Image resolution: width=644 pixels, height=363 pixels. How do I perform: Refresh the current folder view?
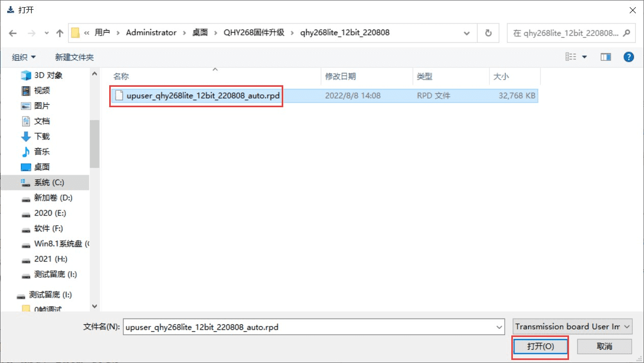tap(488, 33)
